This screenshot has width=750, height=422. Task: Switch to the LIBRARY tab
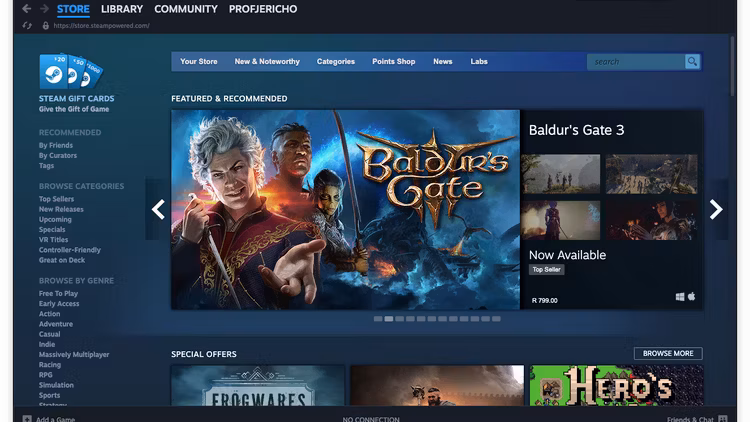click(122, 9)
